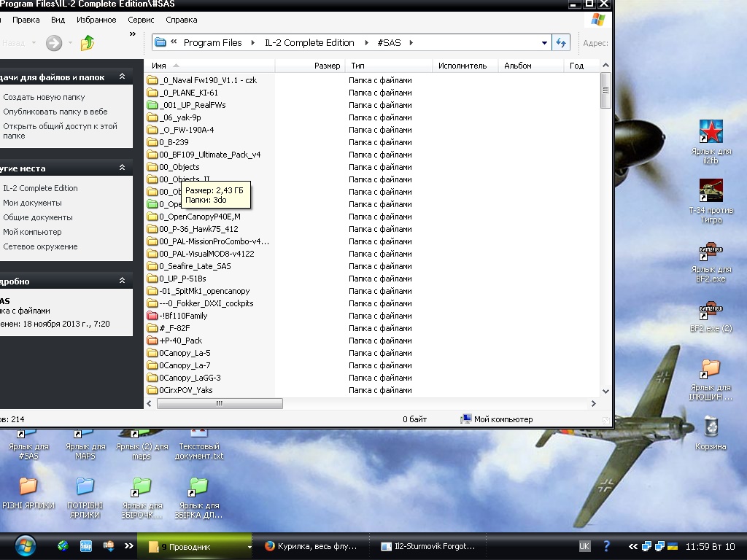Sort by the Тип column header
The image size is (747, 560).
(x=389, y=66)
